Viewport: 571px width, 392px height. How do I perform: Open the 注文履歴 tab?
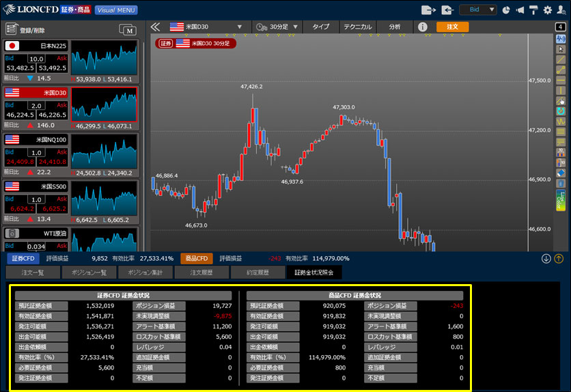point(201,272)
